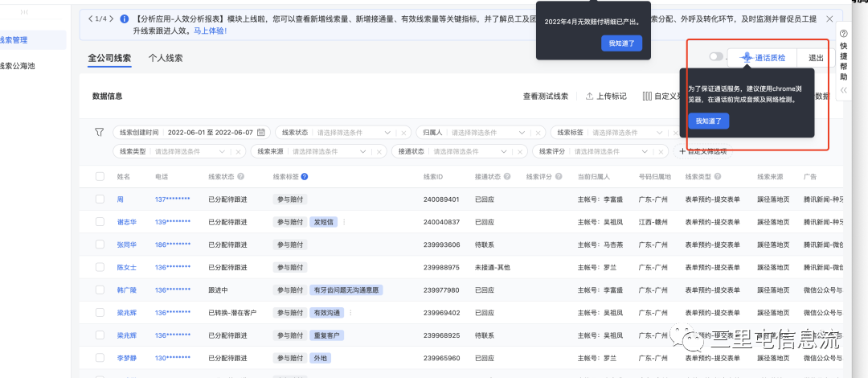Close the announcement banner
Image resolution: width=868 pixels, height=378 pixels.
click(829, 18)
